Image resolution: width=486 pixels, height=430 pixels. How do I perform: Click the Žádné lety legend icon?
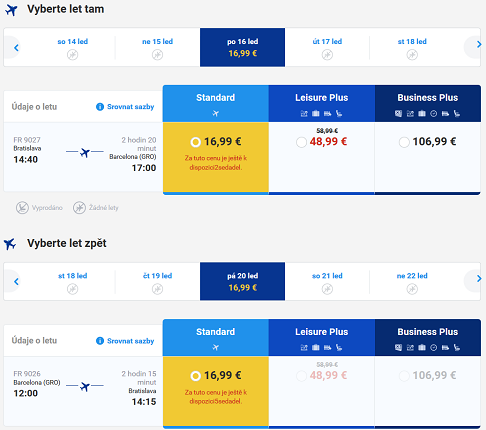click(x=79, y=208)
